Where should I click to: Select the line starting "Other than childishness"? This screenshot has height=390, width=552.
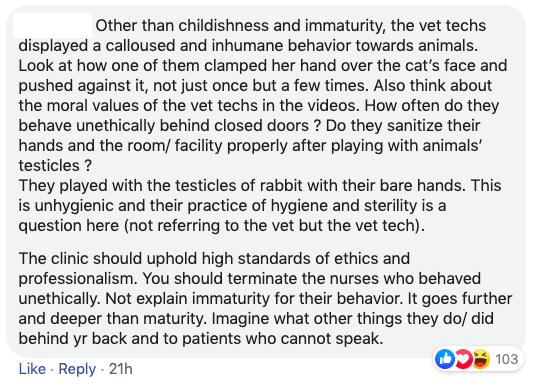coord(291,26)
